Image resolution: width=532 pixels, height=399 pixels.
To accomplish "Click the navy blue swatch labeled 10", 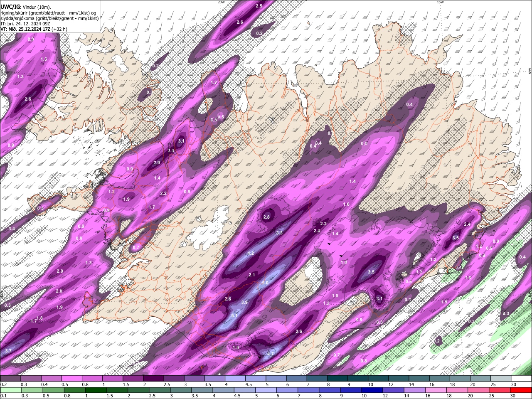I will tap(372, 390).
